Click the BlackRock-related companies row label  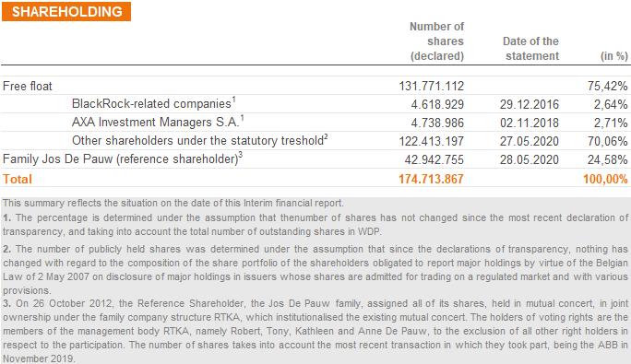click(153, 103)
